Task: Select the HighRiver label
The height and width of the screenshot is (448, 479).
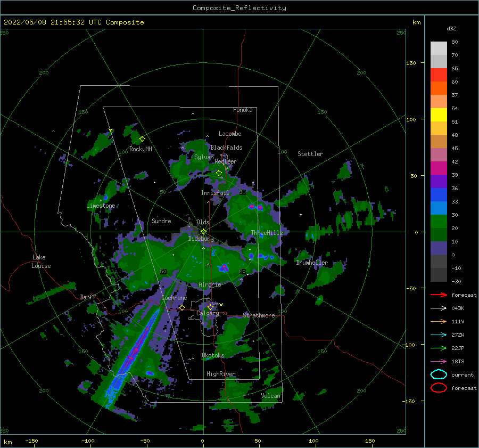Action: pos(220,374)
